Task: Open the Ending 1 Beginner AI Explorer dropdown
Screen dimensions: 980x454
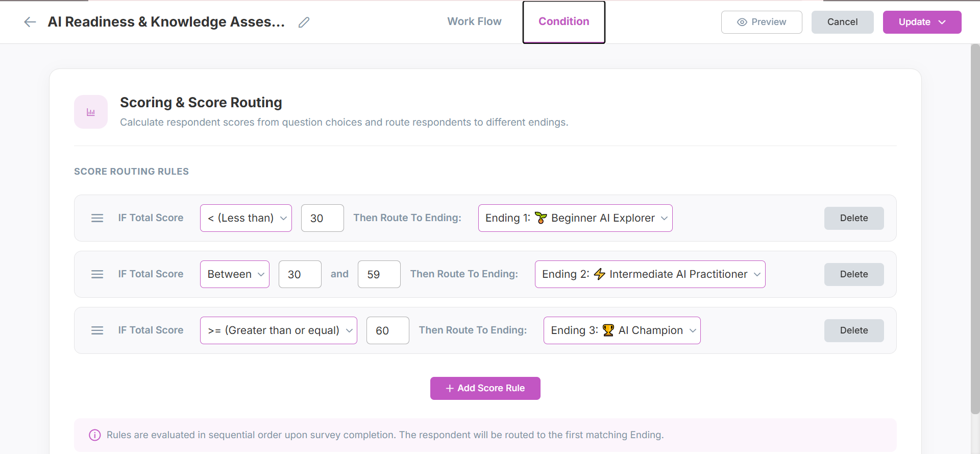Action: click(575, 218)
